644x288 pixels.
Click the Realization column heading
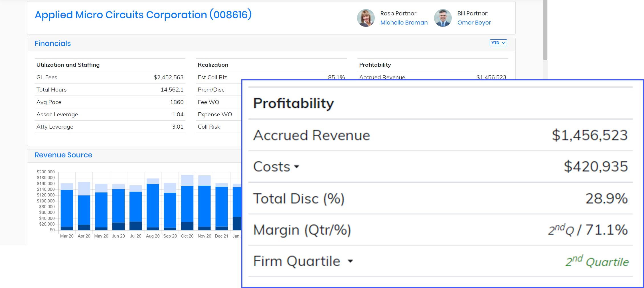pyautogui.click(x=213, y=65)
